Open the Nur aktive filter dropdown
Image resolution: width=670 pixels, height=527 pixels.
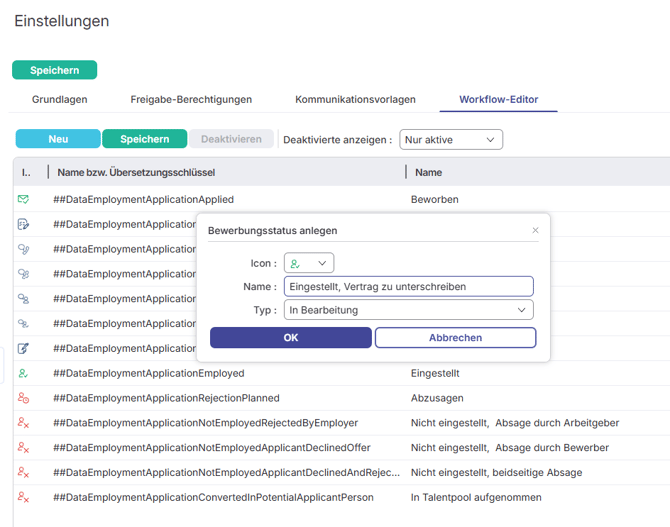[x=451, y=140]
